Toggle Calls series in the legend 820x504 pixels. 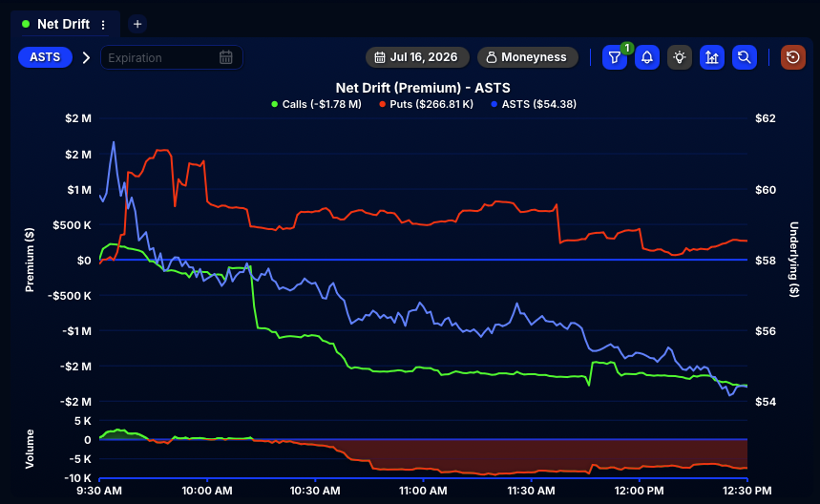(316, 104)
